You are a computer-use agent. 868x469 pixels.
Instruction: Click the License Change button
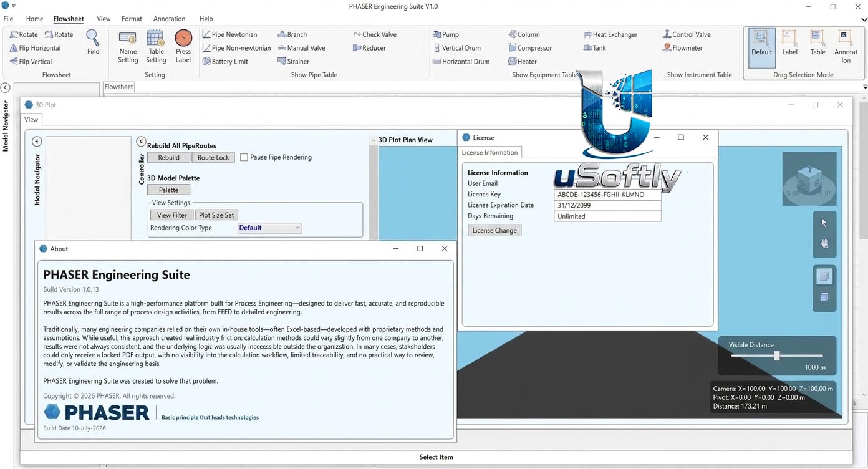point(494,230)
